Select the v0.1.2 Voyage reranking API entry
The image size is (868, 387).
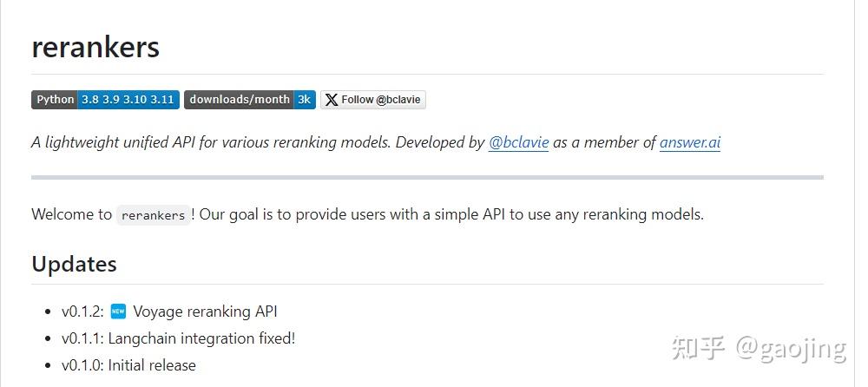coord(169,312)
